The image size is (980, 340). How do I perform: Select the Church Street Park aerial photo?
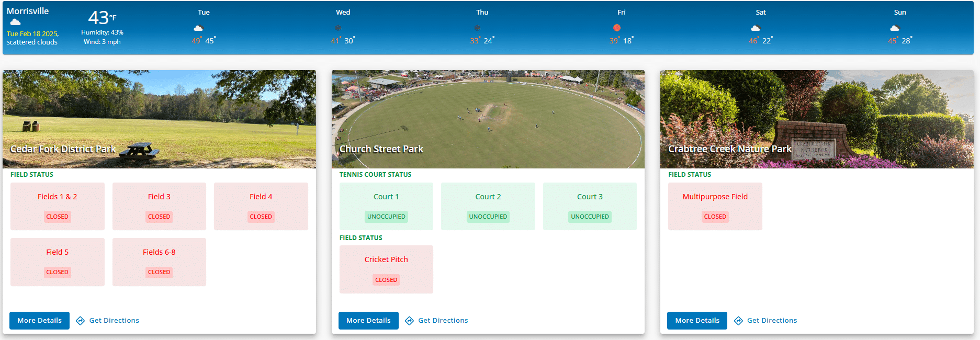click(x=488, y=119)
